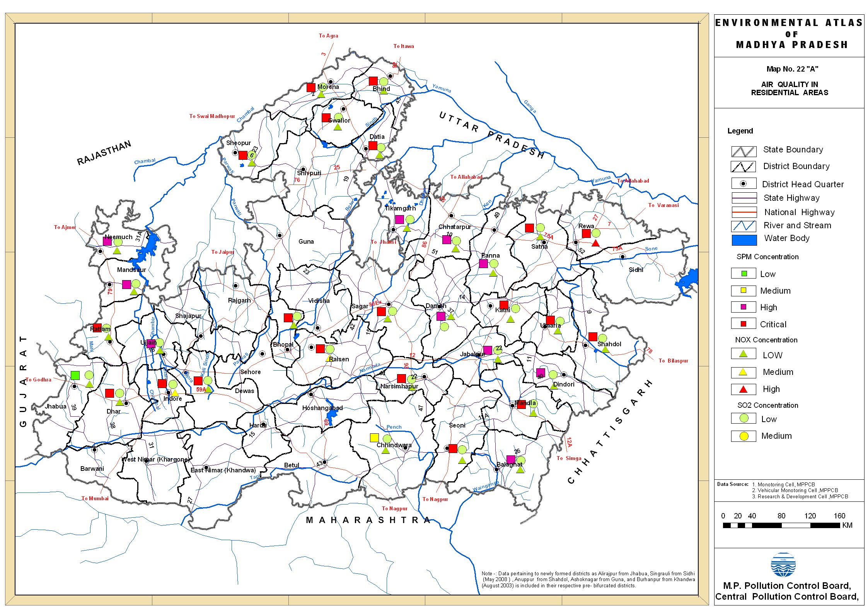
Task: Click the SPM Medium yellow square swatch
Action: coord(744,290)
